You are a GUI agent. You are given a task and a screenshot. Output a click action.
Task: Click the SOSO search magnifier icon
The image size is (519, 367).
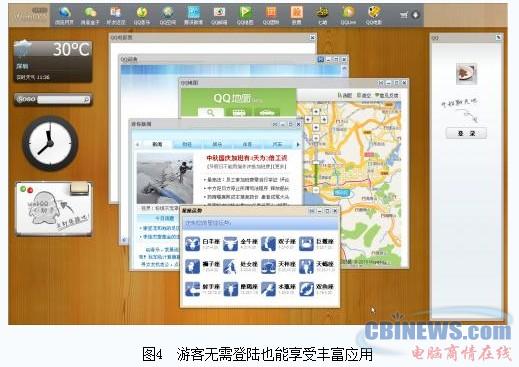coord(86,99)
